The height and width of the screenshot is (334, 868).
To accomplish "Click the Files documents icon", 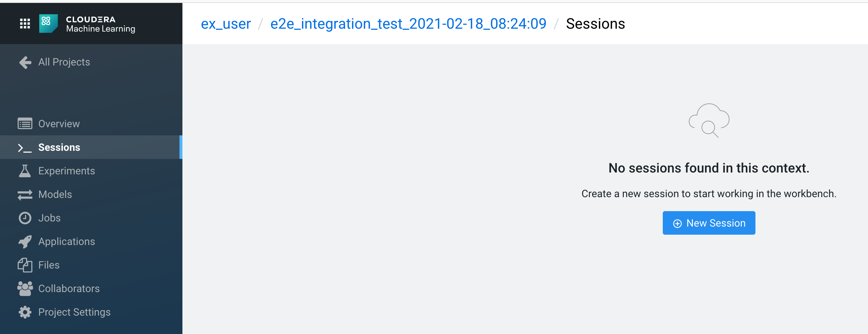I will pyautogui.click(x=25, y=265).
